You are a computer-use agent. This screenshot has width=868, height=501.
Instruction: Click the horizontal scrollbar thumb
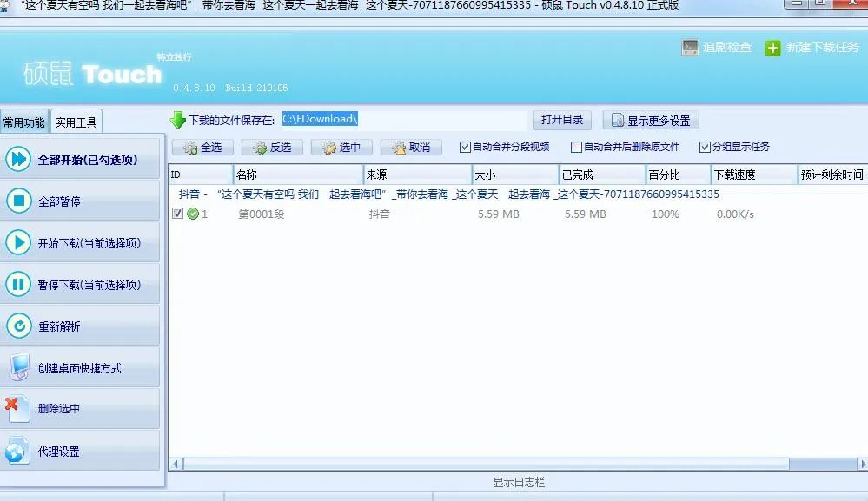(x=487, y=464)
